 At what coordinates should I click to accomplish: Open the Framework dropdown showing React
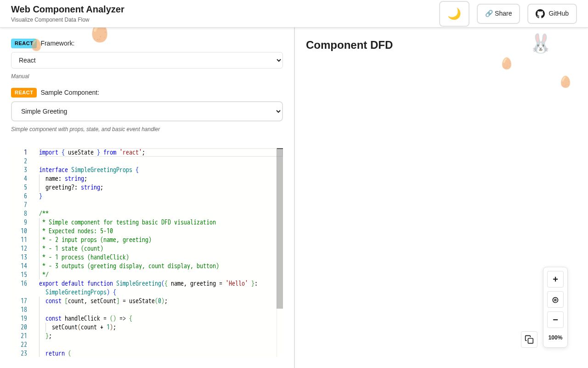click(x=147, y=60)
